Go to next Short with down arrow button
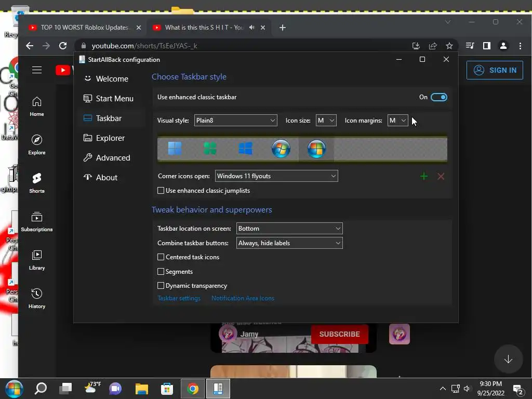 click(x=508, y=359)
